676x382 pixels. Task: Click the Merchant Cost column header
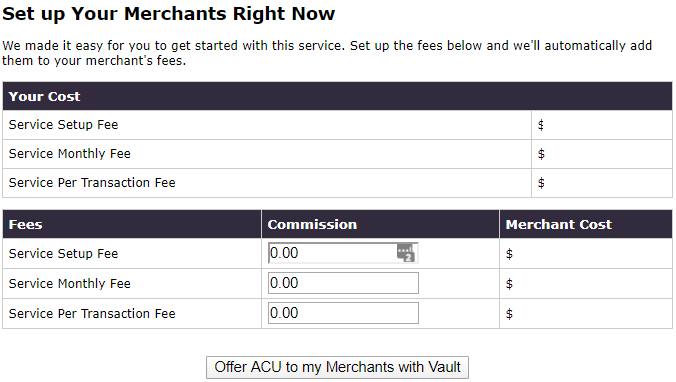pos(586,224)
